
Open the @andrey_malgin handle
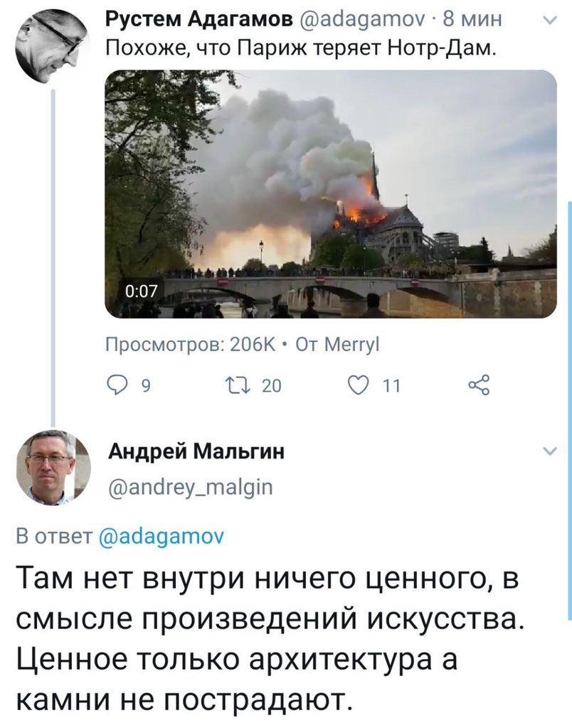(x=191, y=488)
